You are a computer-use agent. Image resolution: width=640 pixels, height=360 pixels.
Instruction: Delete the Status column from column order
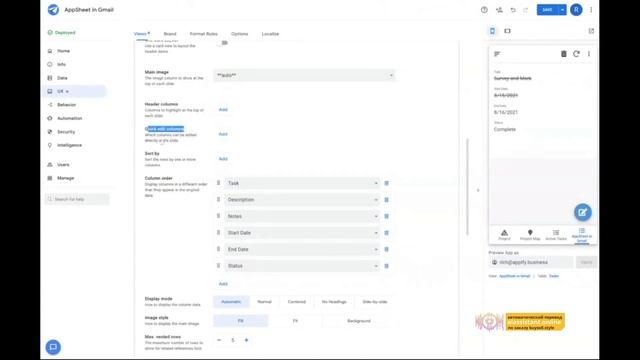387,266
